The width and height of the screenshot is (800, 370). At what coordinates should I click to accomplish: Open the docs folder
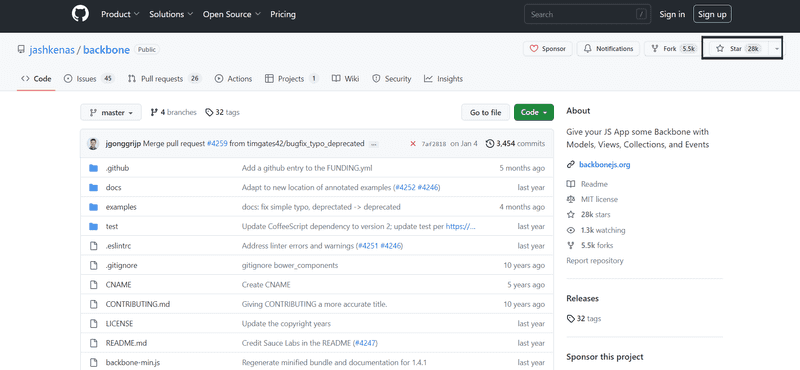(113, 187)
